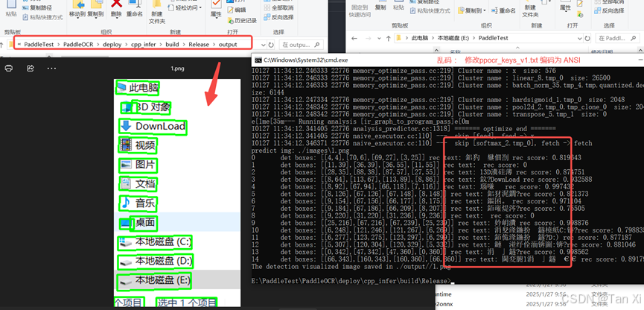The height and width of the screenshot is (310, 644).
Task: Click deploy breadcrumb segment
Action: click(x=112, y=45)
